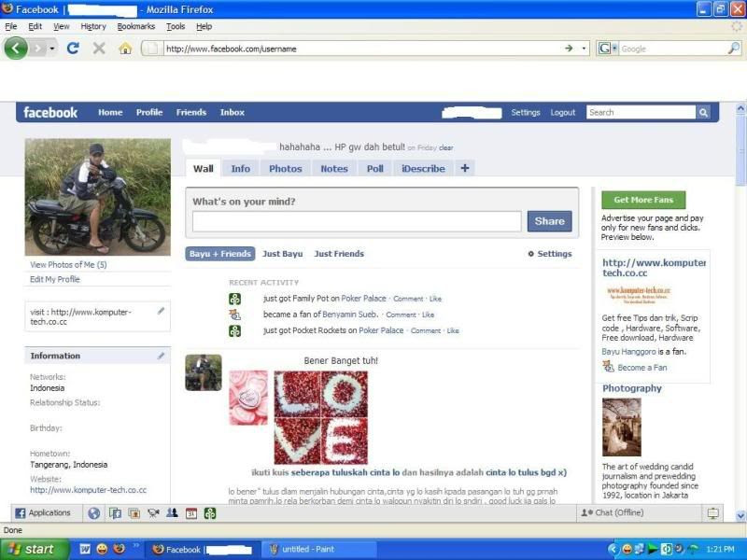The height and width of the screenshot is (560, 747).
Task: Open the green Poker Palace icon in the bottom bar
Action: coord(210,512)
